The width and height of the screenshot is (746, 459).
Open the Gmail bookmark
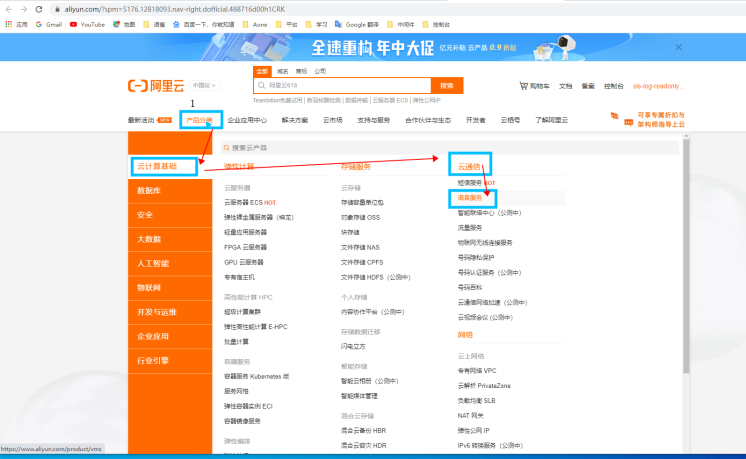click(49, 24)
